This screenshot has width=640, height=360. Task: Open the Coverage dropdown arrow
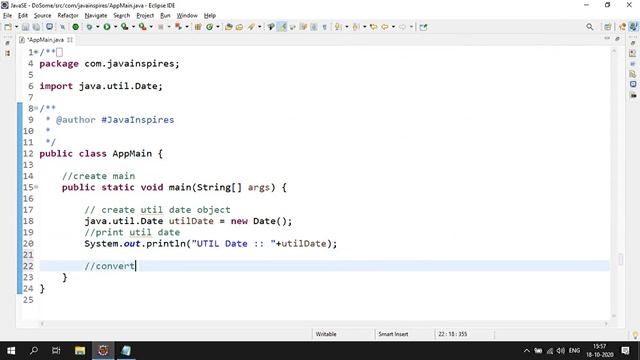tap(133, 27)
